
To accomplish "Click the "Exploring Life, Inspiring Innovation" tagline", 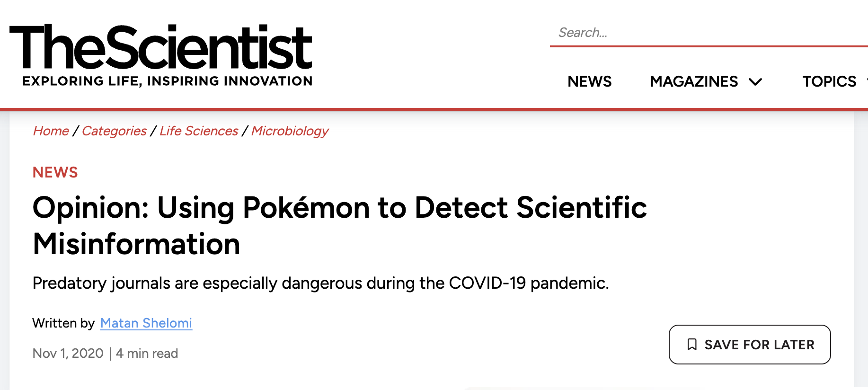I will pyautogui.click(x=168, y=81).
